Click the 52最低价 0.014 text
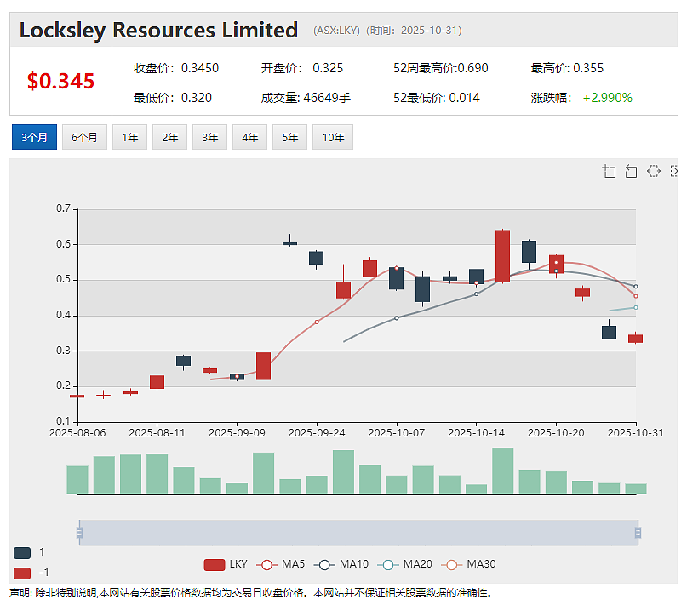 pos(437,98)
